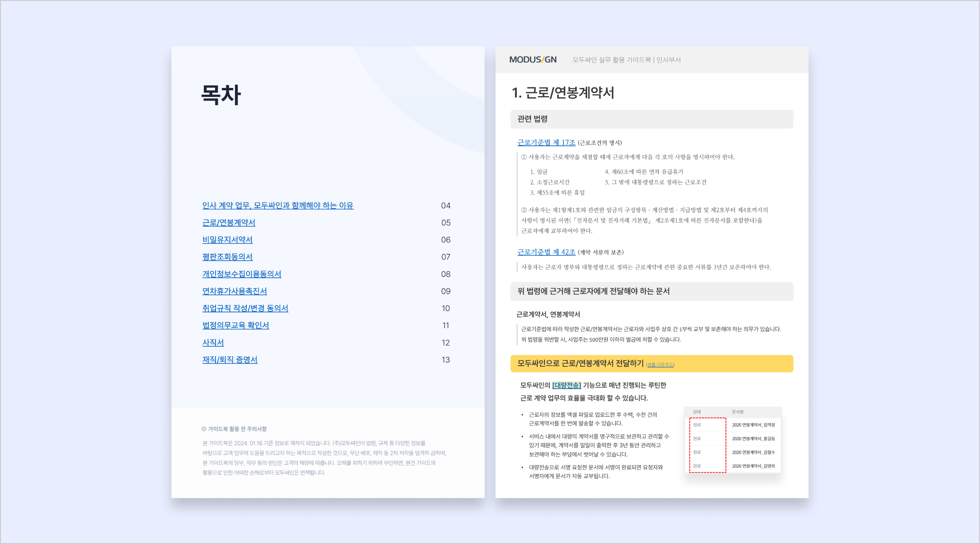Click list item '4. 제60조에 따른 연차 유급휴가'
Viewport: 980px width, 544px height.
tap(644, 172)
